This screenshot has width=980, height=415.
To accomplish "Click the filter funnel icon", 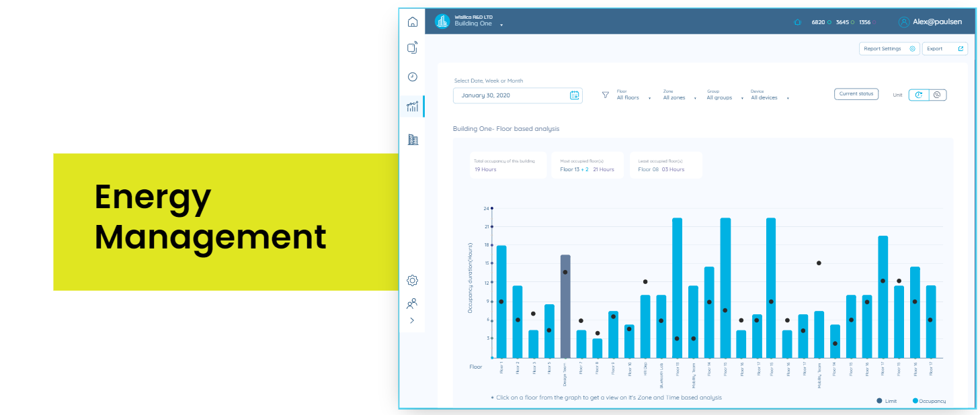I will tap(605, 95).
